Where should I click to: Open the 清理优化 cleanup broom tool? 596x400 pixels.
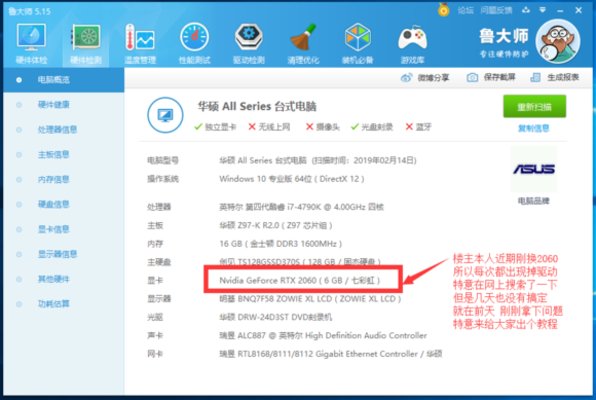click(x=303, y=43)
